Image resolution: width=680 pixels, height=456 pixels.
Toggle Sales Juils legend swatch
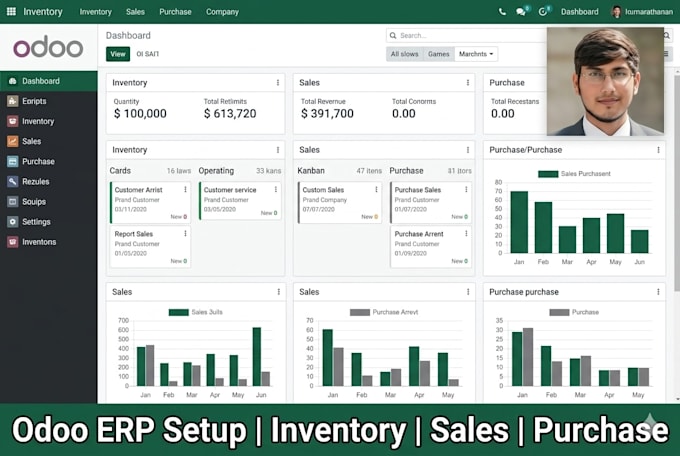pyautogui.click(x=179, y=312)
